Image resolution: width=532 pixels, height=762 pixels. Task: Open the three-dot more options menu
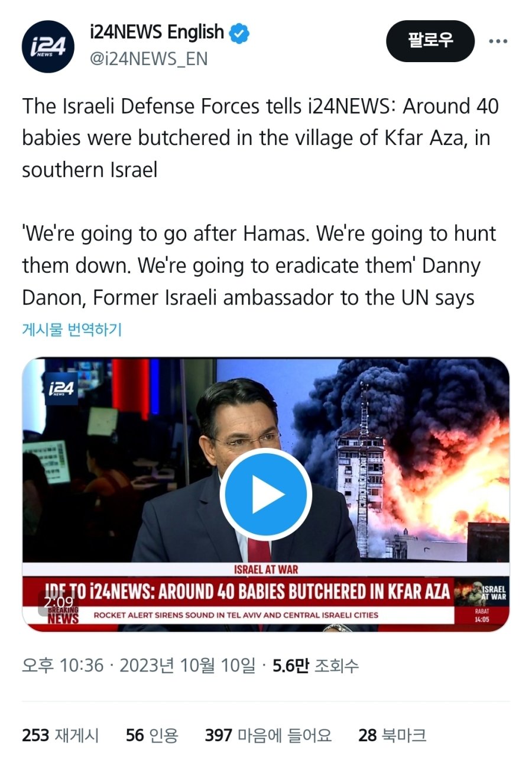coord(498,41)
